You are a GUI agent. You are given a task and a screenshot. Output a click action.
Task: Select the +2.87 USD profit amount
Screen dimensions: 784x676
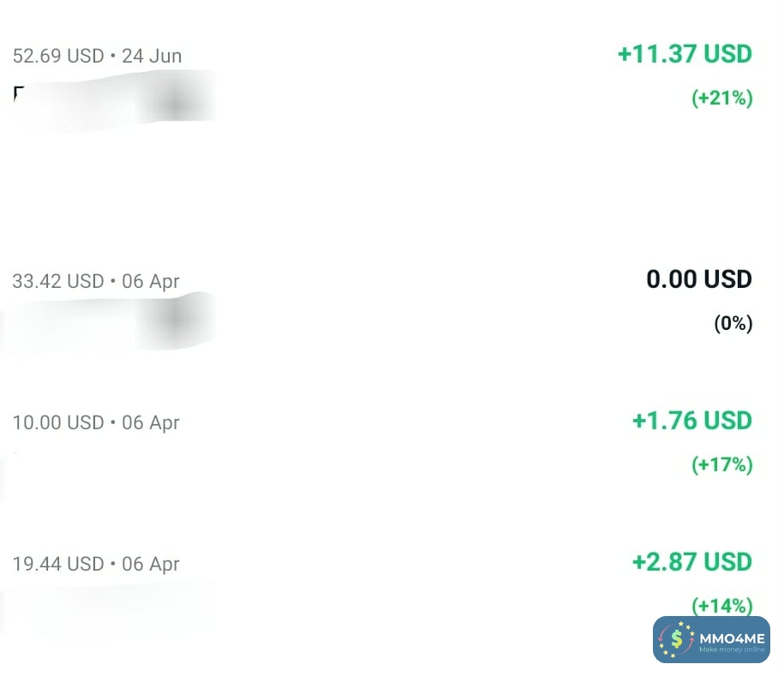pyautogui.click(x=691, y=562)
